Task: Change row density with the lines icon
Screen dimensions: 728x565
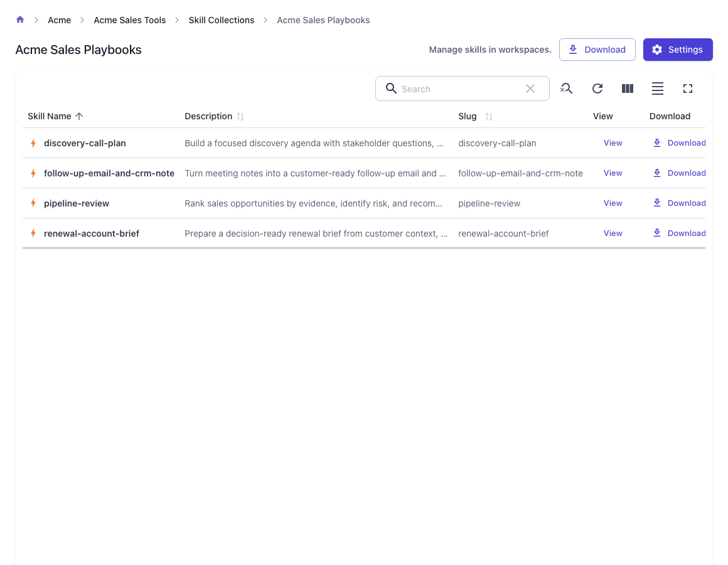Action: click(x=658, y=89)
